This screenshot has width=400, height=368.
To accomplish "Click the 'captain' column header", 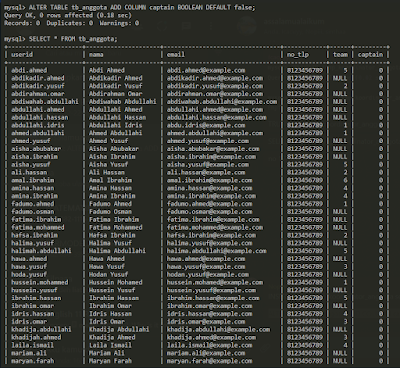I will click(370, 54).
